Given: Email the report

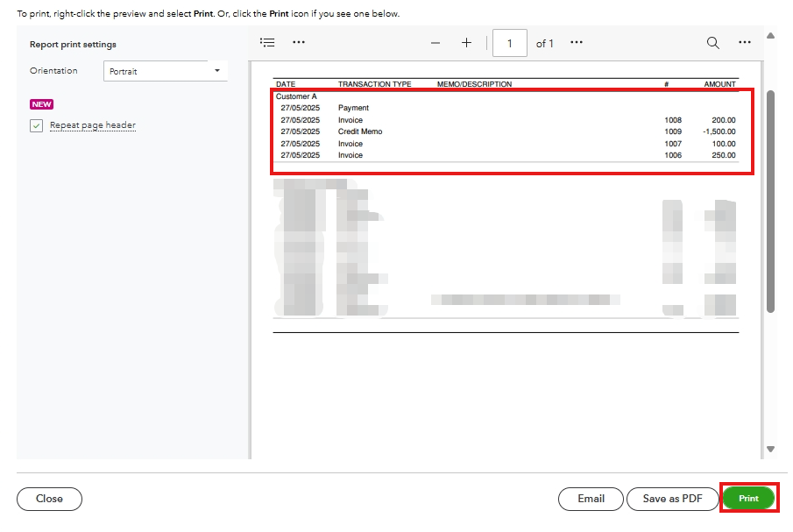Looking at the screenshot, I should 591,499.
